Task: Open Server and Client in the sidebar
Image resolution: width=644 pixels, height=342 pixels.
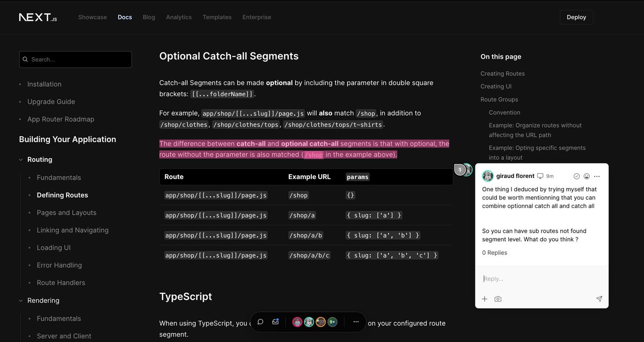Action: pyautogui.click(x=64, y=336)
